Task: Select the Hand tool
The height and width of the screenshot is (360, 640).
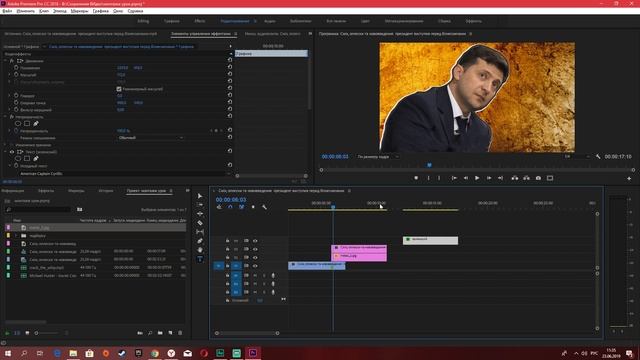Action: pyautogui.click(x=200, y=250)
